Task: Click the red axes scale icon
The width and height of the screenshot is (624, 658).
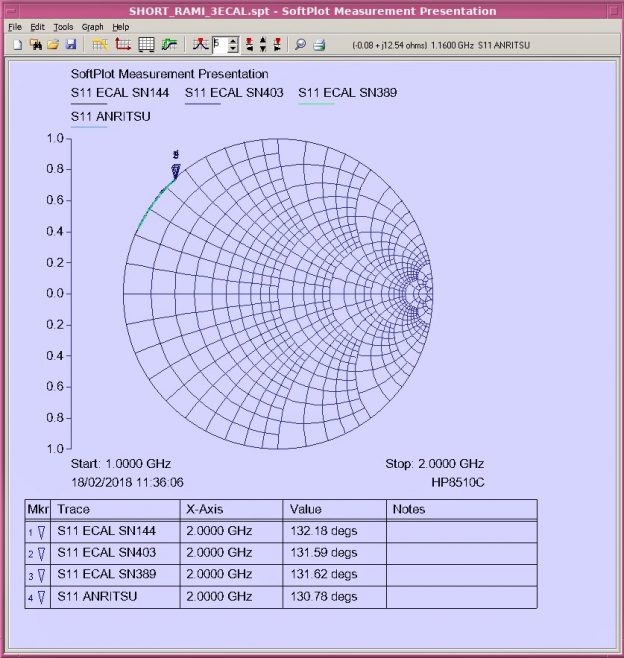Action: (x=123, y=44)
